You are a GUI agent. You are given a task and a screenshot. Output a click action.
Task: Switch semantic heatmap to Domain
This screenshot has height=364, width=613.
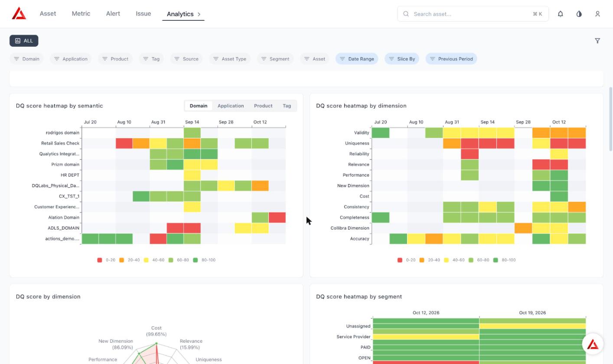click(199, 106)
